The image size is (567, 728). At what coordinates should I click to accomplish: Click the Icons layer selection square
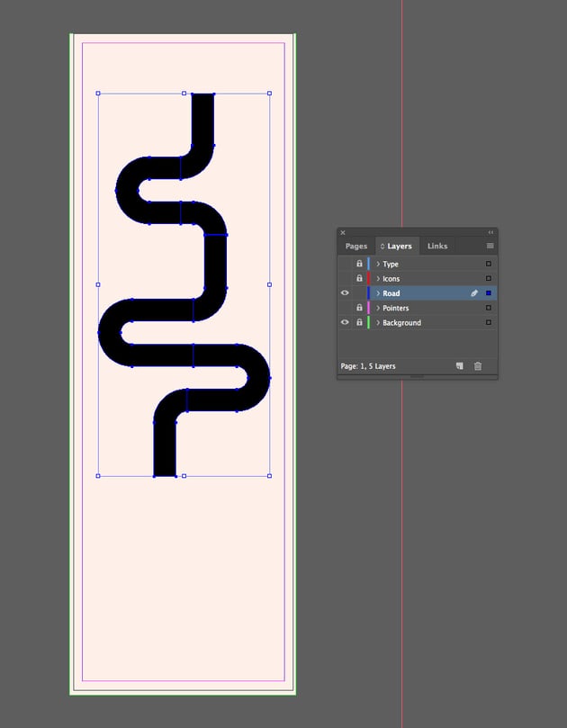[489, 279]
